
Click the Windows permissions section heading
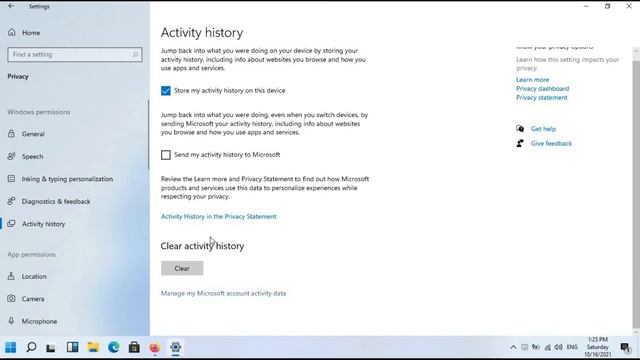pyautogui.click(x=39, y=112)
